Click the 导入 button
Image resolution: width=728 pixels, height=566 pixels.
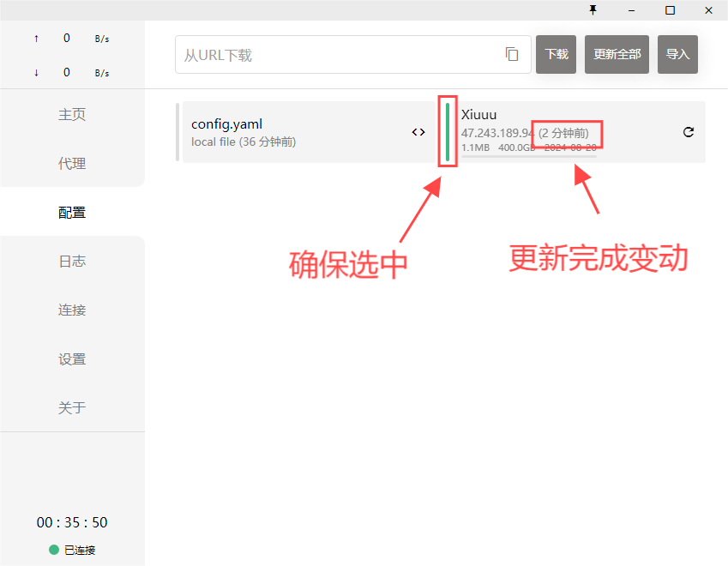coord(677,54)
